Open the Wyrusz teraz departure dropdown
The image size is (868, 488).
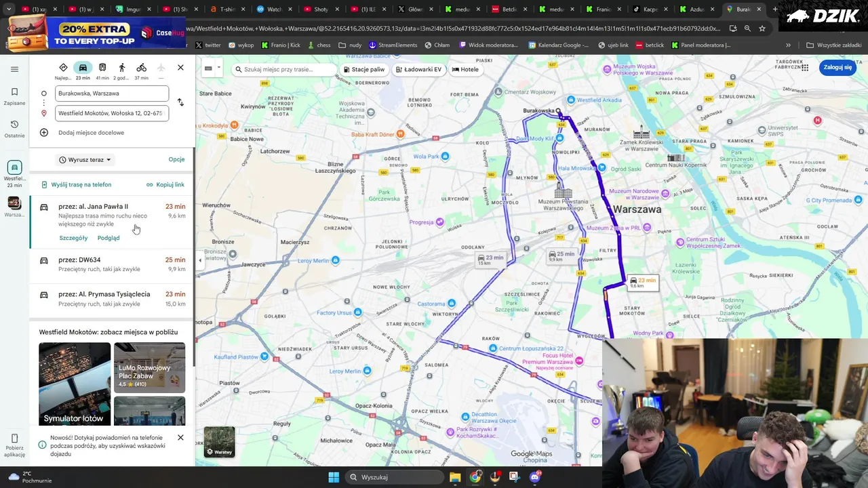pos(85,160)
